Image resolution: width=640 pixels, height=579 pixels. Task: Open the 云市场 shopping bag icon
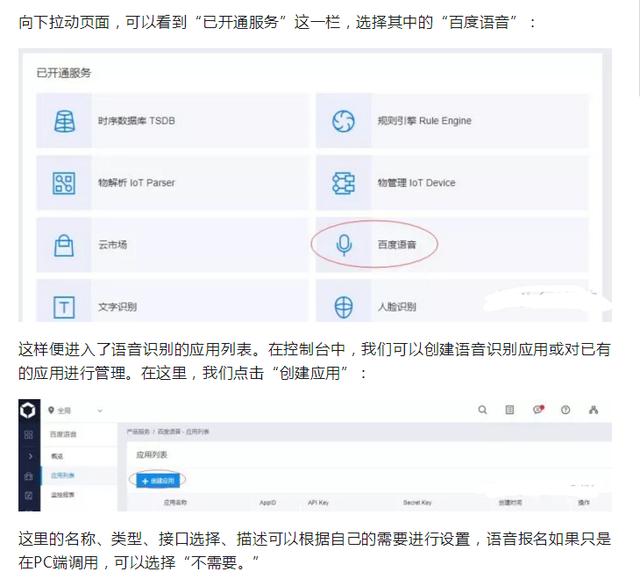point(64,245)
